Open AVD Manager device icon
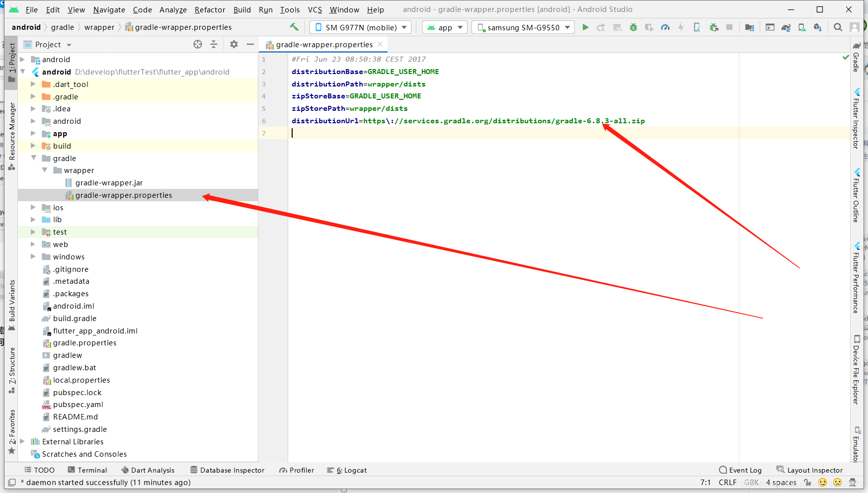The width and height of the screenshot is (868, 493). [802, 27]
